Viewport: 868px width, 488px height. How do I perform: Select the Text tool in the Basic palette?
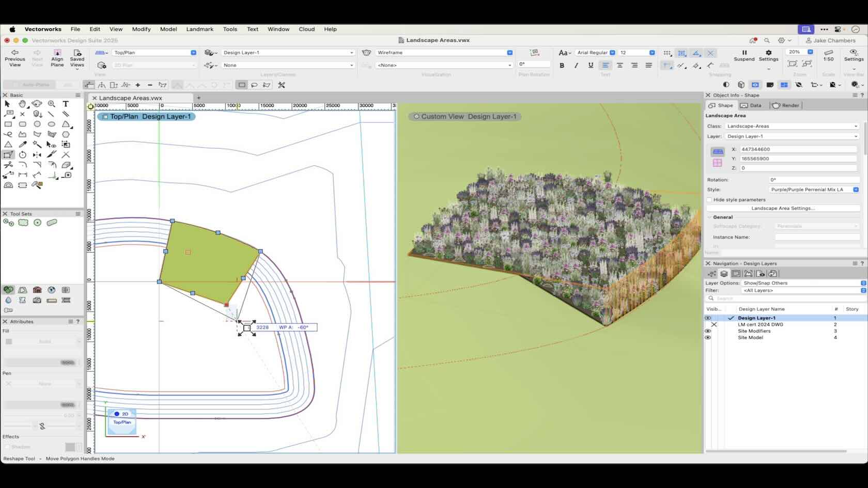tap(66, 104)
